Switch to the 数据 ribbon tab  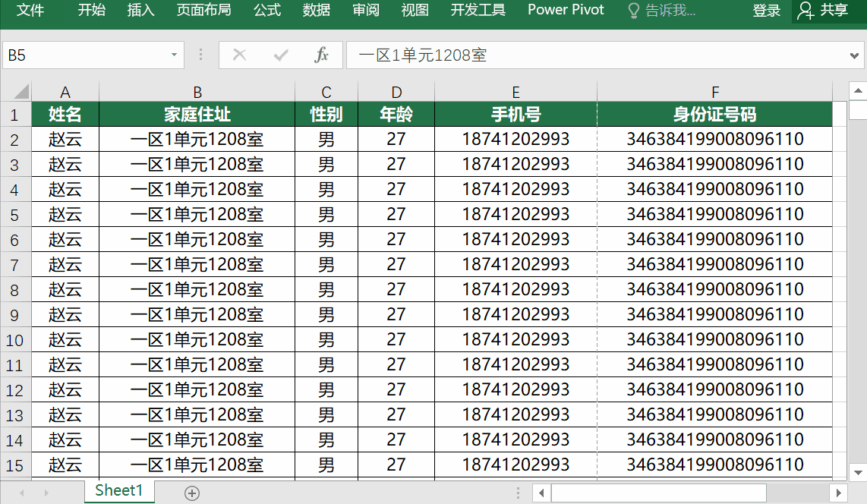(316, 11)
